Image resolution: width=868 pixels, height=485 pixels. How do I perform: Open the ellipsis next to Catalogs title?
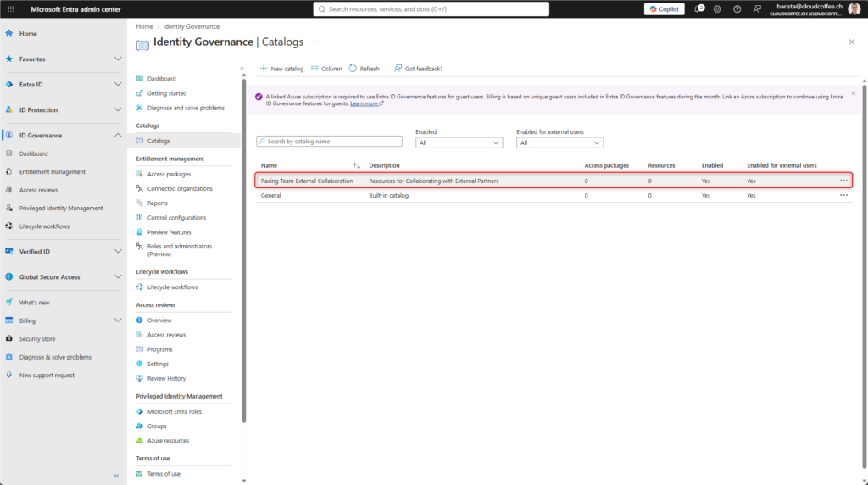tap(318, 42)
